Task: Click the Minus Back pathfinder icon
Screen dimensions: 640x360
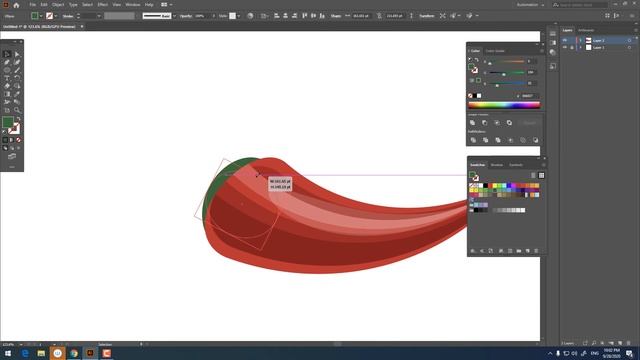Action: [535, 140]
